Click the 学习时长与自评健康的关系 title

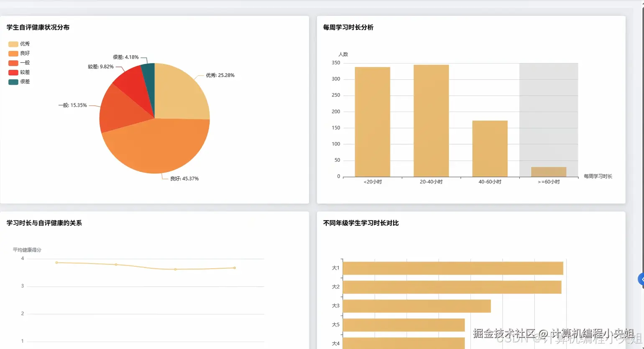click(x=44, y=223)
